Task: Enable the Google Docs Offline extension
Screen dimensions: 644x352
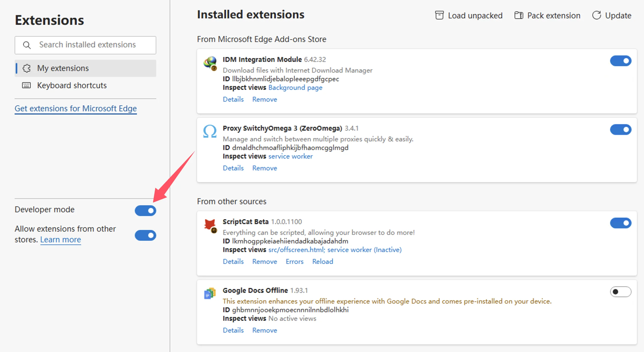Action: click(x=621, y=292)
